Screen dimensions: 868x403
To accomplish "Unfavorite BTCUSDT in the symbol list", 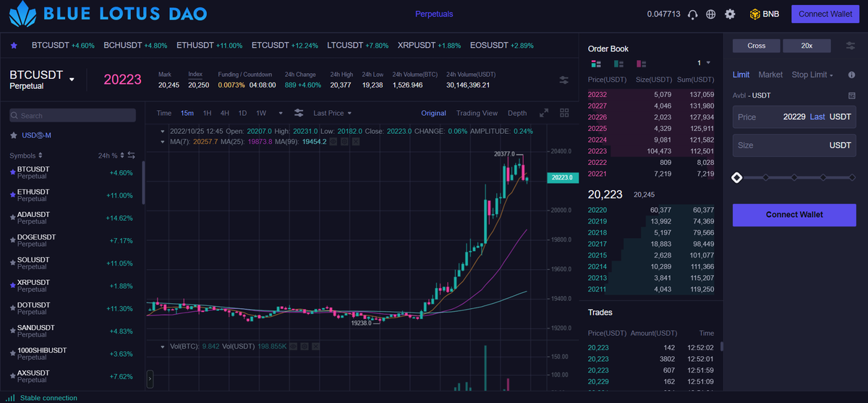I will tap(12, 171).
